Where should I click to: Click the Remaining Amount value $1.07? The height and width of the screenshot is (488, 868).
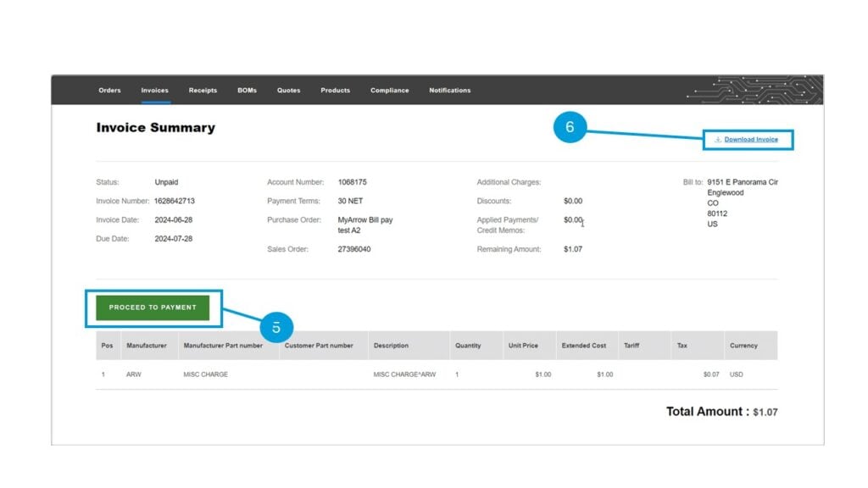coord(571,249)
